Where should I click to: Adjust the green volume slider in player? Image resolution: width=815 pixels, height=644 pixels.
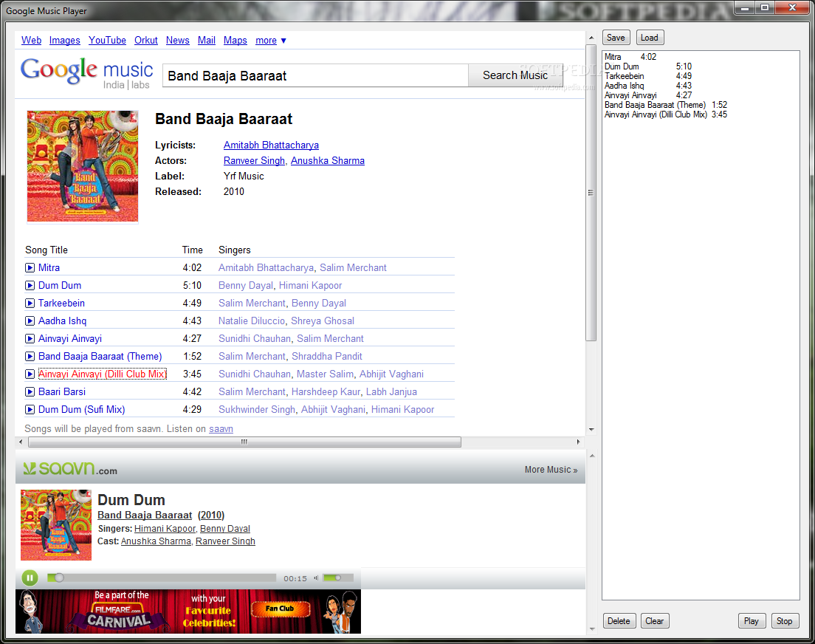tap(337, 578)
